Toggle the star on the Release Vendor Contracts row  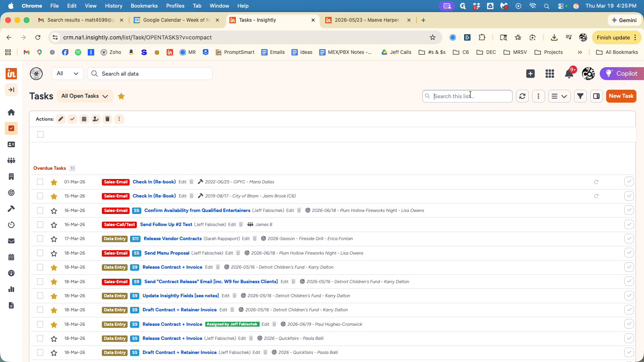[x=54, y=239]
